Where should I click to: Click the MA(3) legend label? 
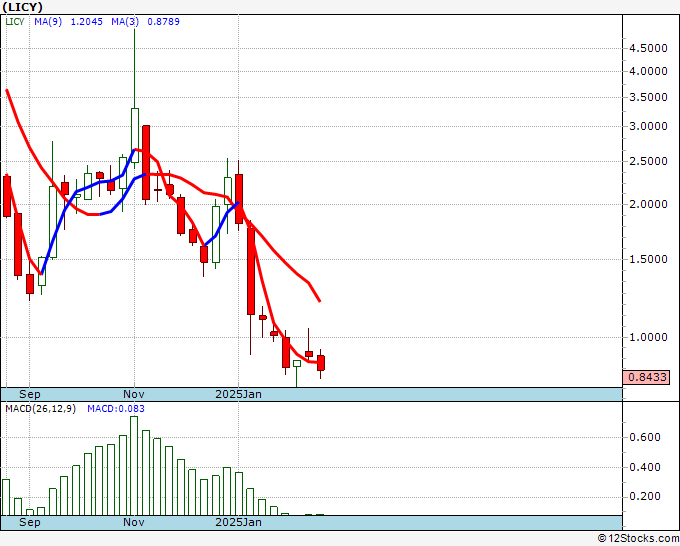point(125,22)
